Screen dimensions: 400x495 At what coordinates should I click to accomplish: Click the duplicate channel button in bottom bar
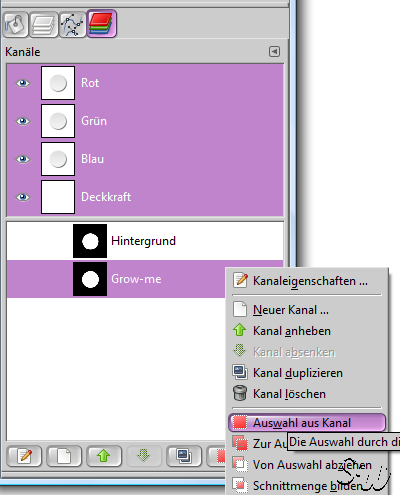click(184, 456)
